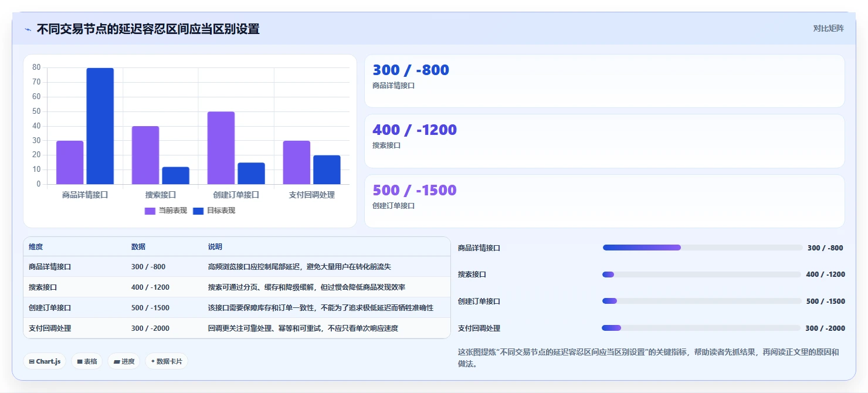
Task: Click the 数据卡片 chip
Action: tap(167, 361)
